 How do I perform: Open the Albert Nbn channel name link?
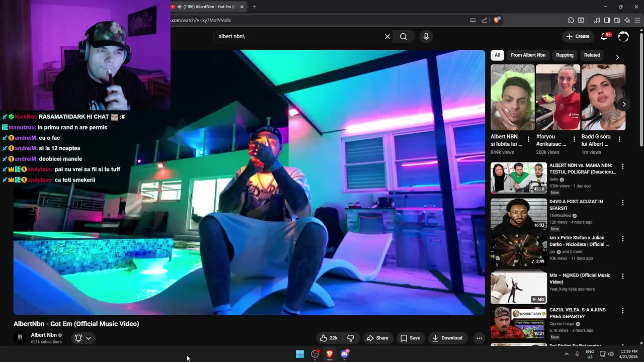[x=44, y=335]
